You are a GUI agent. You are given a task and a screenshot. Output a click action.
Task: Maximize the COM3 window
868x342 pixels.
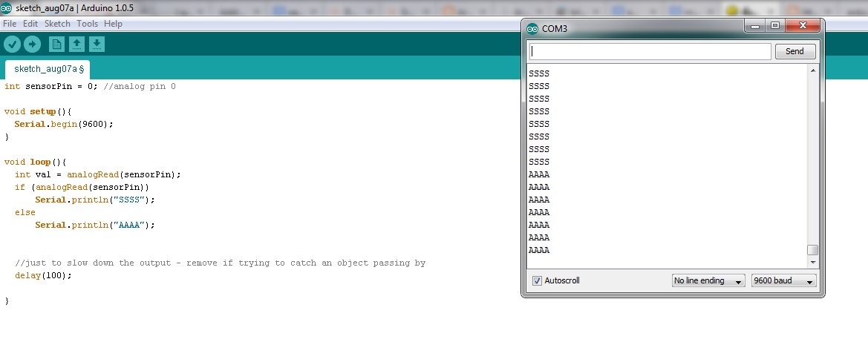(775, 26)
